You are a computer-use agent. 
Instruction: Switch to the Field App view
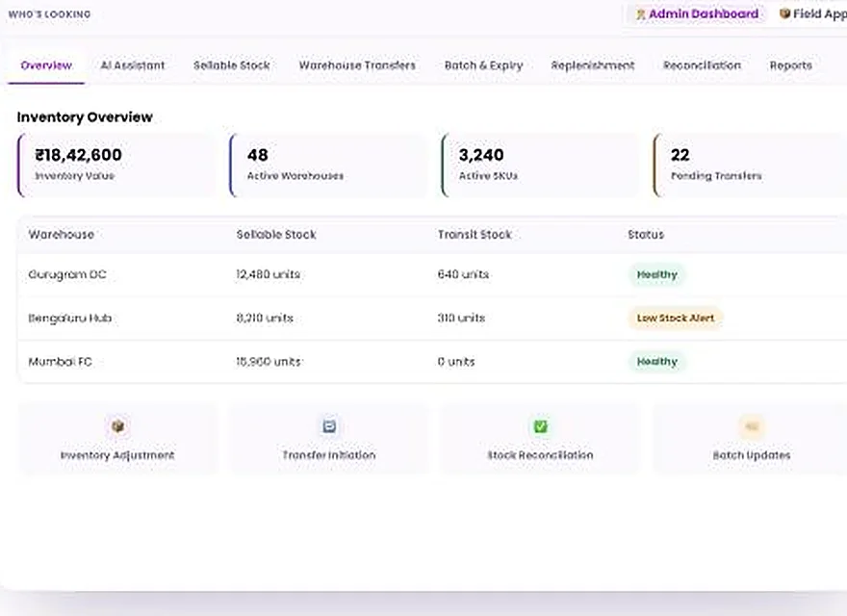pos(811,14)
